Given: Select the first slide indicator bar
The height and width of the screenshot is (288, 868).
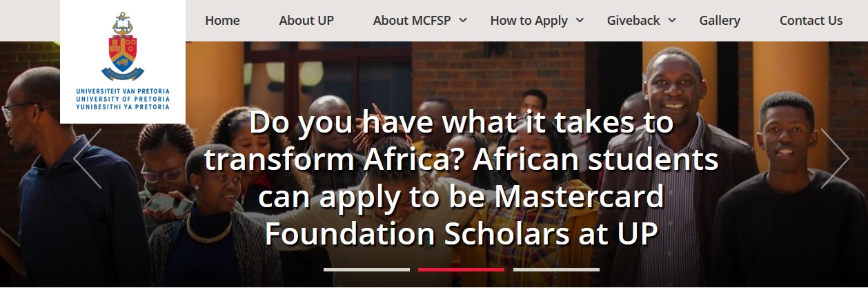Looking at the screenshot, I should click(366, 269).
